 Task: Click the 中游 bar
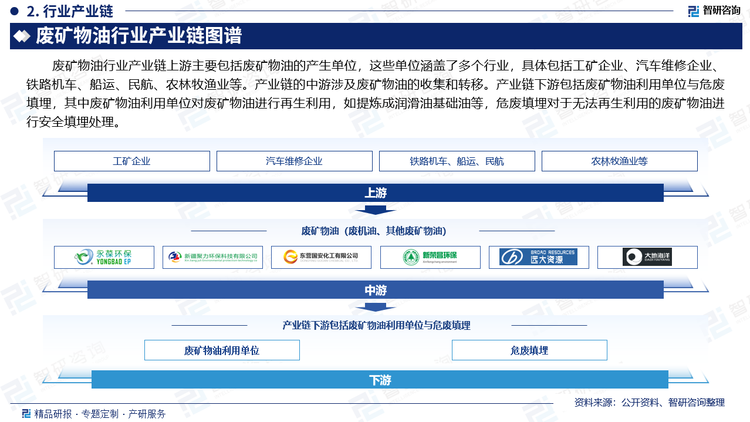tap(375, 290)
